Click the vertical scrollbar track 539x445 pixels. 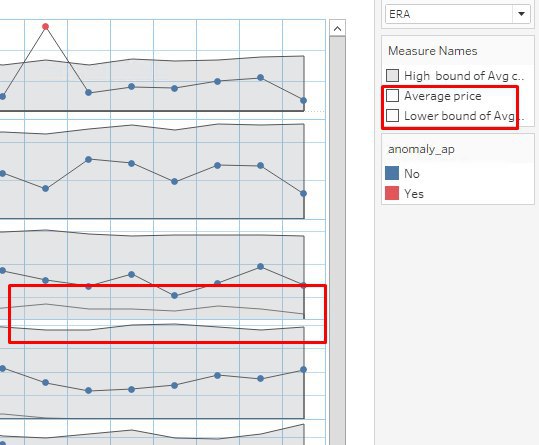(337, 241)
